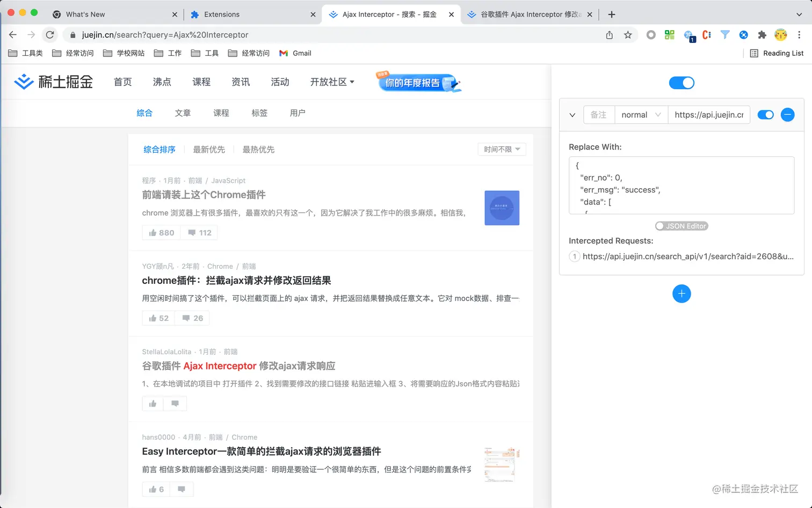The image size is (812, 508).
Task: Switch to the 谷歌插件 Ajax Interceptor tab
Action: tap(531, 15)
